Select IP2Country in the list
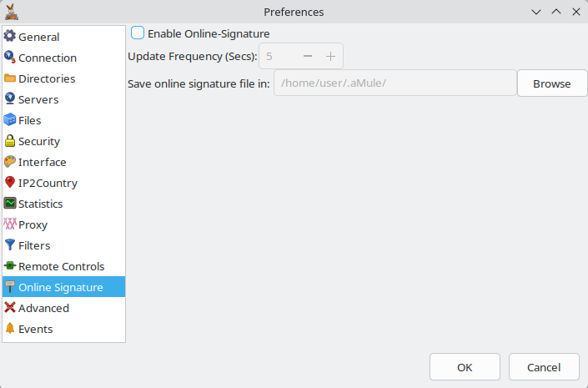The width and height of the screenshot is (588, 388). pos(63,183)
